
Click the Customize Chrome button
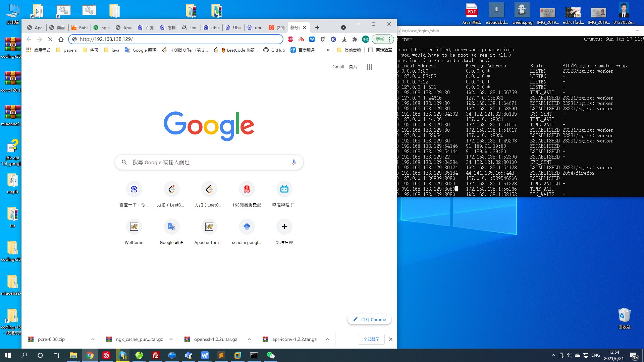369,319
